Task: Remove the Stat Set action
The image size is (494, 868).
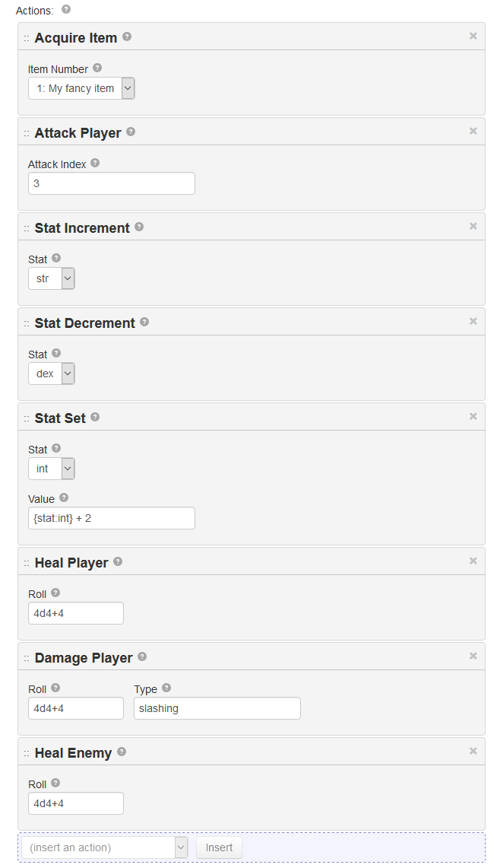Action: tap(473, 416)
